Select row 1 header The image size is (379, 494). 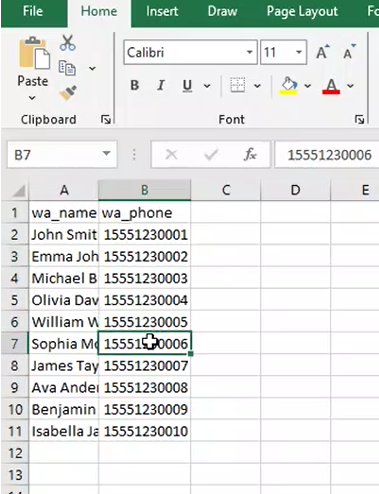pos(15,212)
